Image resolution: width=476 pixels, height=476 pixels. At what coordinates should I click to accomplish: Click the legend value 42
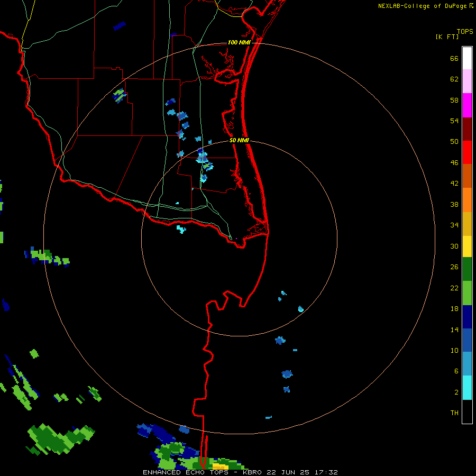coord(454,184)
